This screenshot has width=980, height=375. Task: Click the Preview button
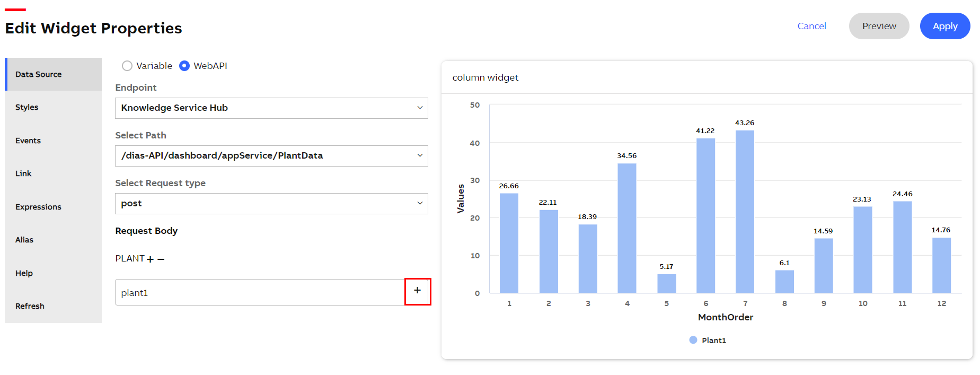(879, 26)
